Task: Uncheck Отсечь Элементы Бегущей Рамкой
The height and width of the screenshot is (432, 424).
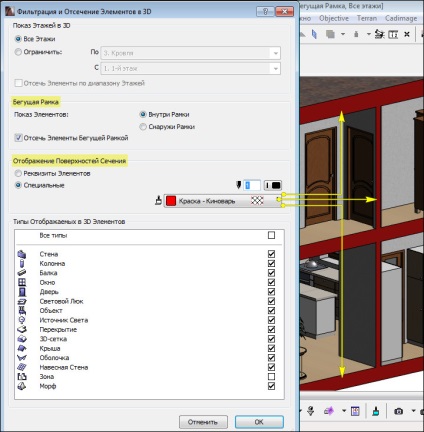Action: pos(18,138)
